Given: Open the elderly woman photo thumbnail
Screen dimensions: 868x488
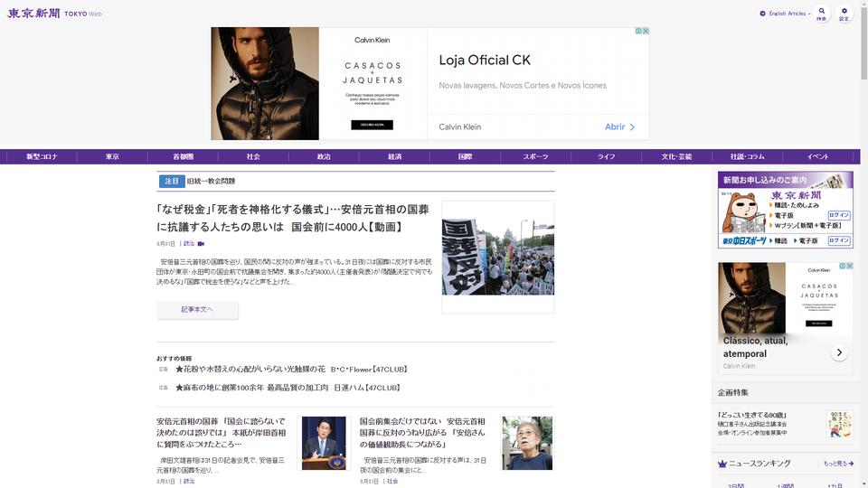Looking at the screenshot, I should coord(527,443).
